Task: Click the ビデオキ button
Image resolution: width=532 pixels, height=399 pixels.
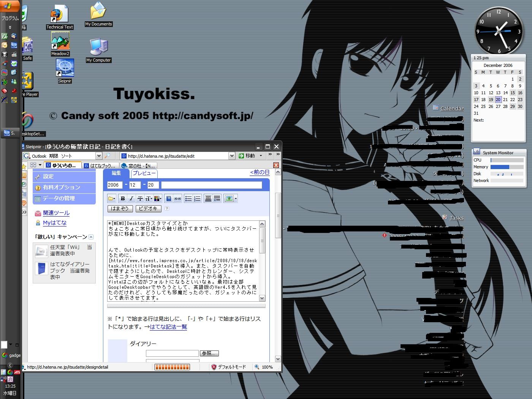Action: [x=148, y=209]
